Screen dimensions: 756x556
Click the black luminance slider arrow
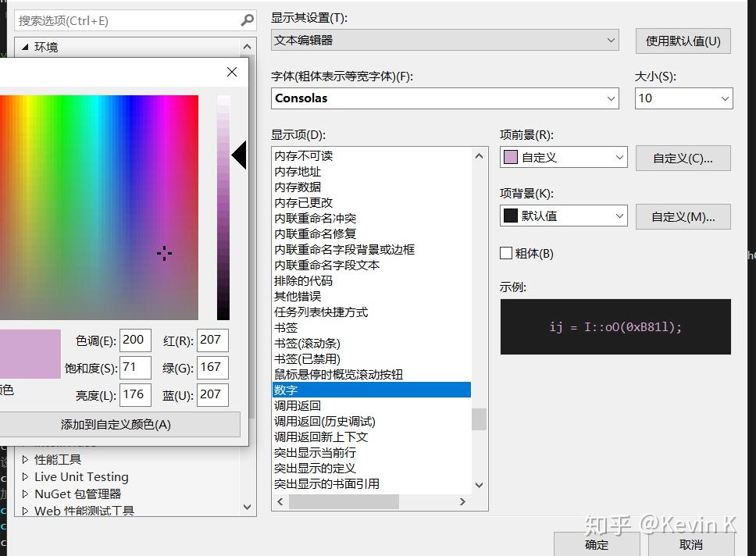click(x=239, y=155)
